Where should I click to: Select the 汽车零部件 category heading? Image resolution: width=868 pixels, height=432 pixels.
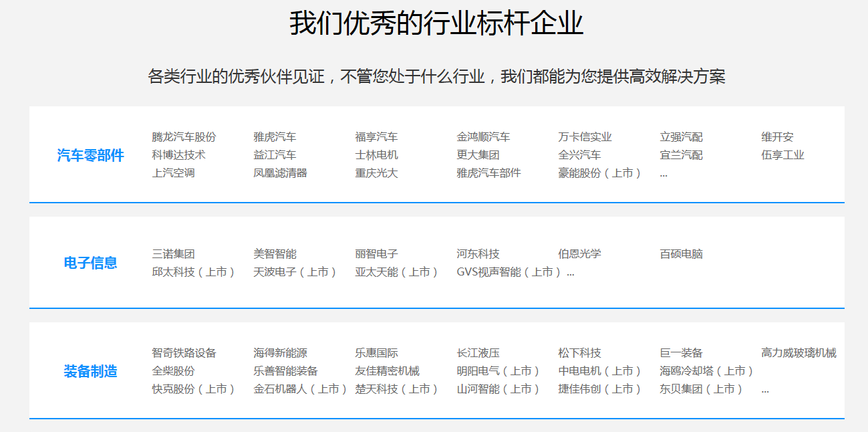coord(91,156)
